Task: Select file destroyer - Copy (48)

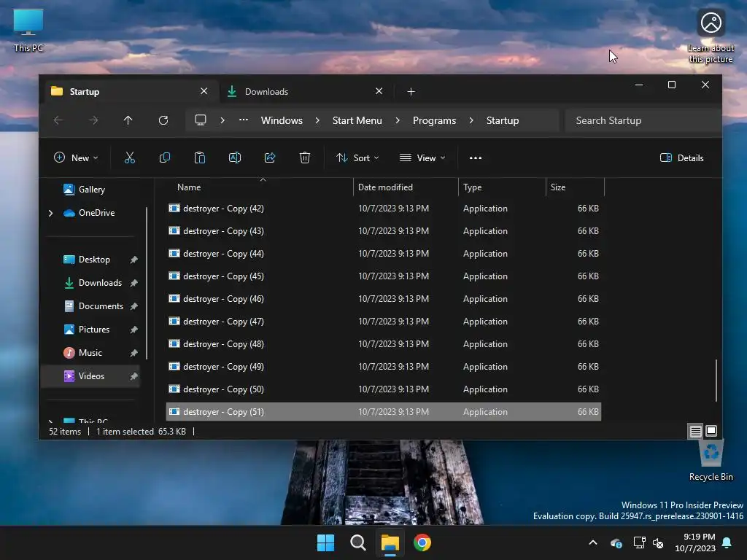Action: pyautogui.click(x=384, y=344)
